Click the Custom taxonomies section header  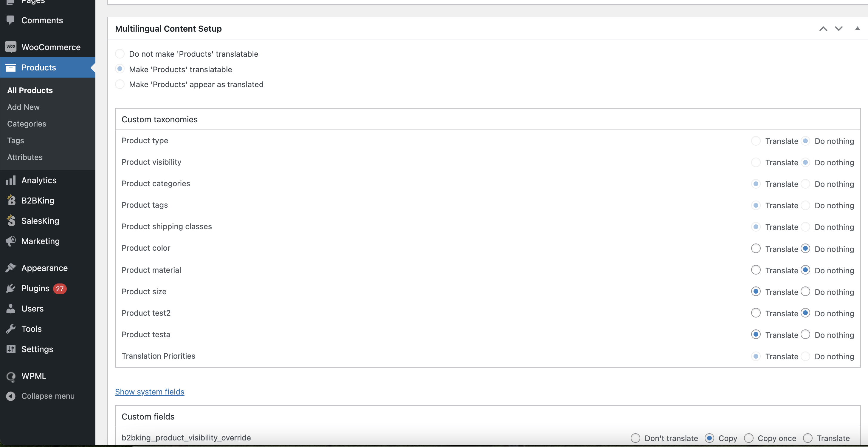488,119
